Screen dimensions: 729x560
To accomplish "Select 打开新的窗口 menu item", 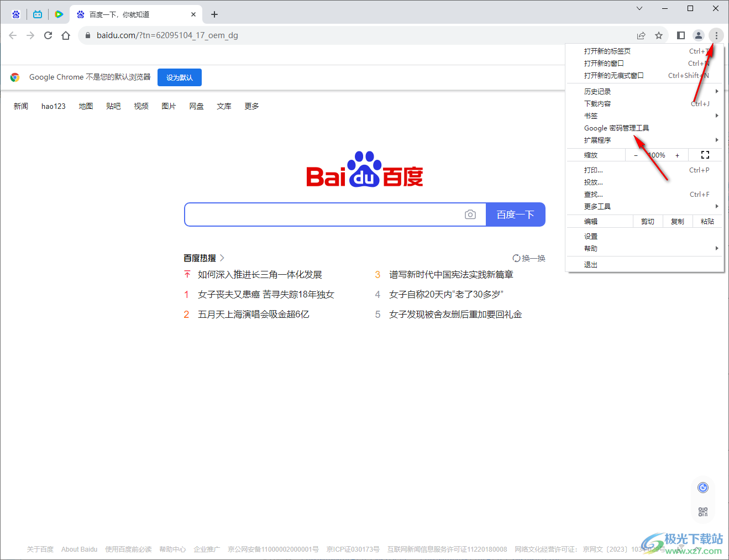I will tap(645, 63).
